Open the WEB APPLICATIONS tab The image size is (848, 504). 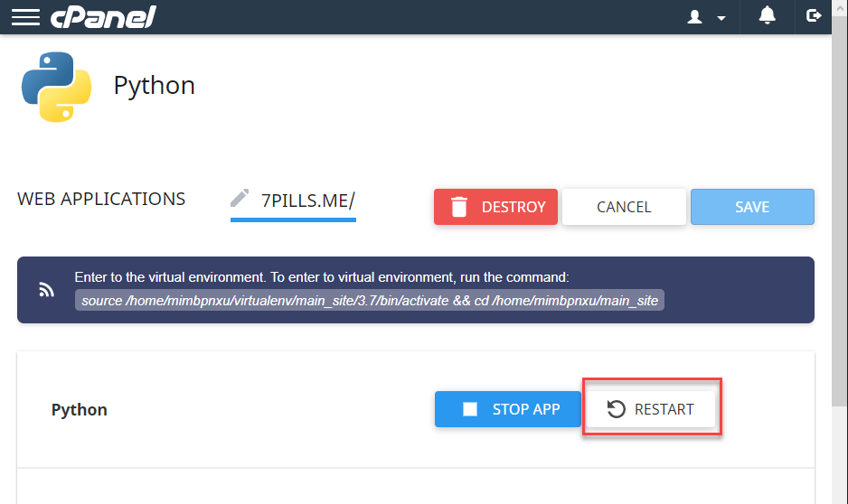tap(101, 199)
